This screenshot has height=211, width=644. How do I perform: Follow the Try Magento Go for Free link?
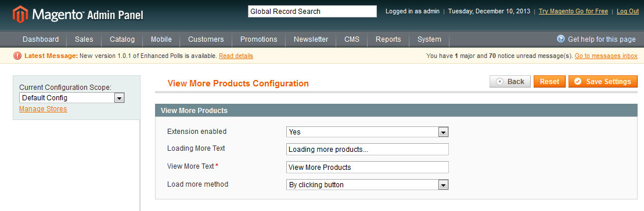coord(573,12)
